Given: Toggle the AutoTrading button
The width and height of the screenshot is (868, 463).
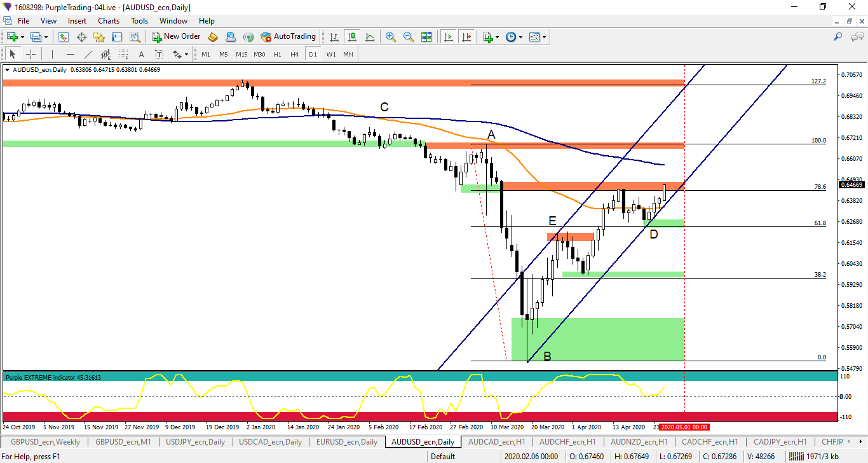Looking at the screenshot, I should pyautogui.click(x=288, y=37).
